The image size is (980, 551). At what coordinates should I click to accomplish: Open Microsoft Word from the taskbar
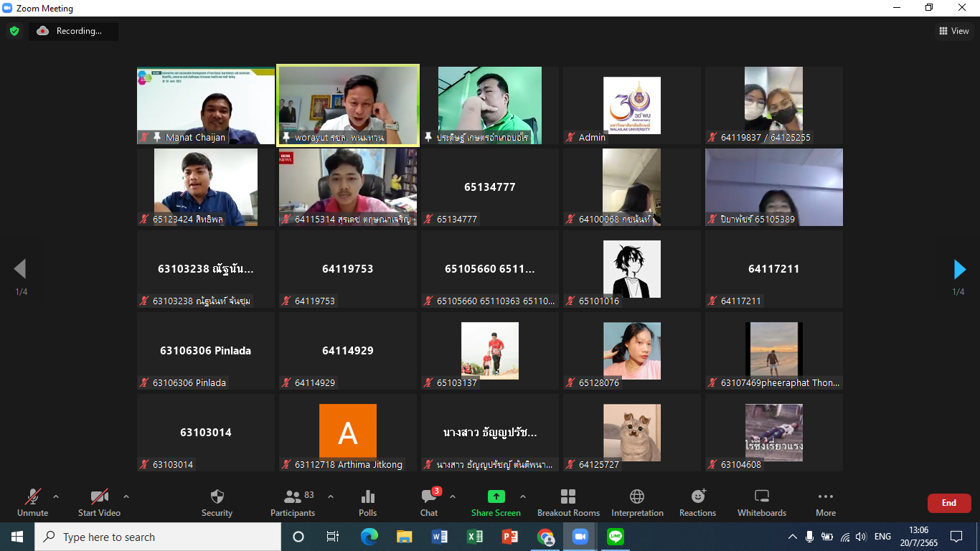pyautogui.click(x=440, y=537)
